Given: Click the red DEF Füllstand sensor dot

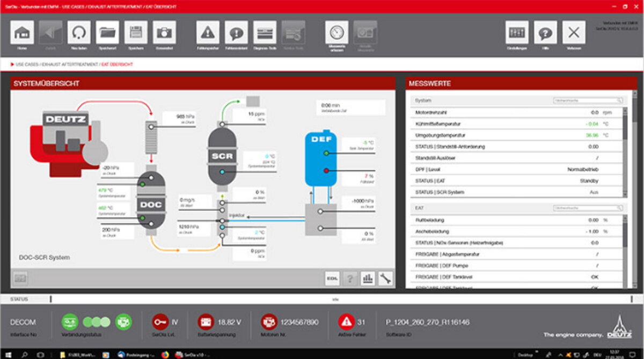Looking at the screenshot, I should [326, 171].
